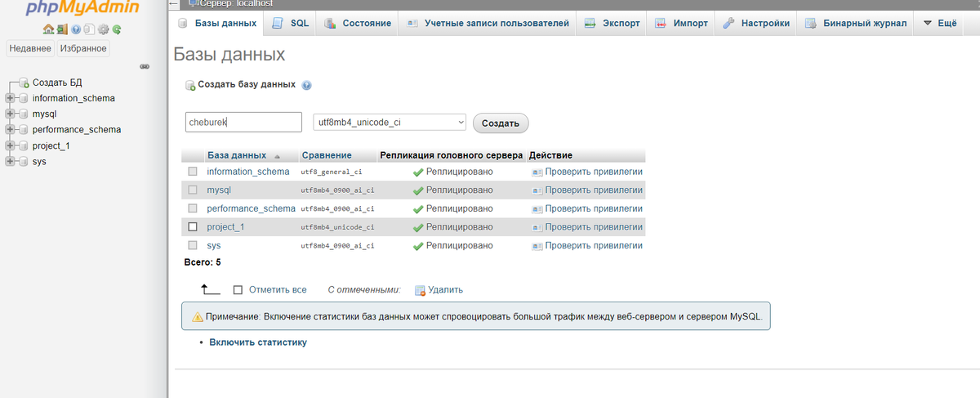Click the log out door icon

pyautogui.click(x=62, y=29)
